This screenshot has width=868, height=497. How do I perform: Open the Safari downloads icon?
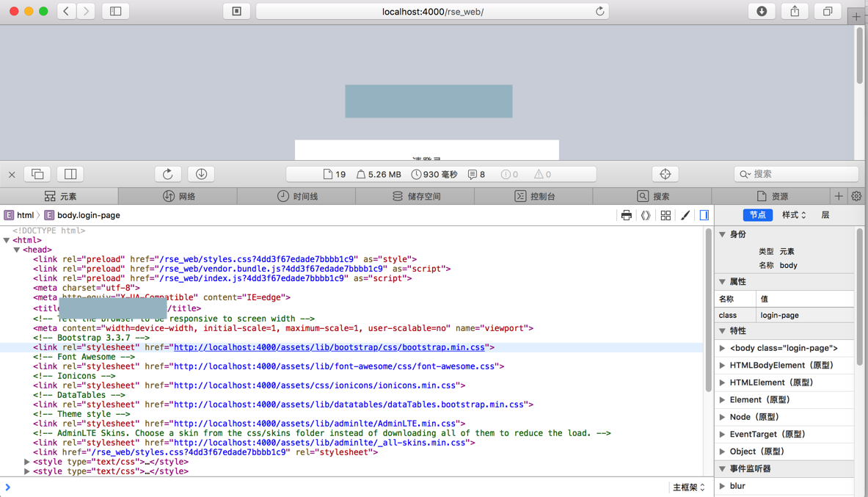pos(762,11)
